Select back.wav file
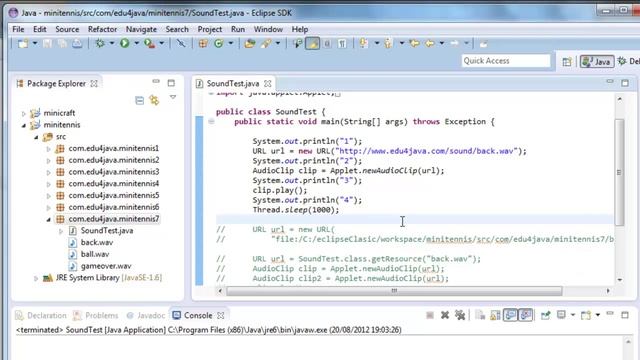The width and height of the screenshot is (640, 360). 97,242
